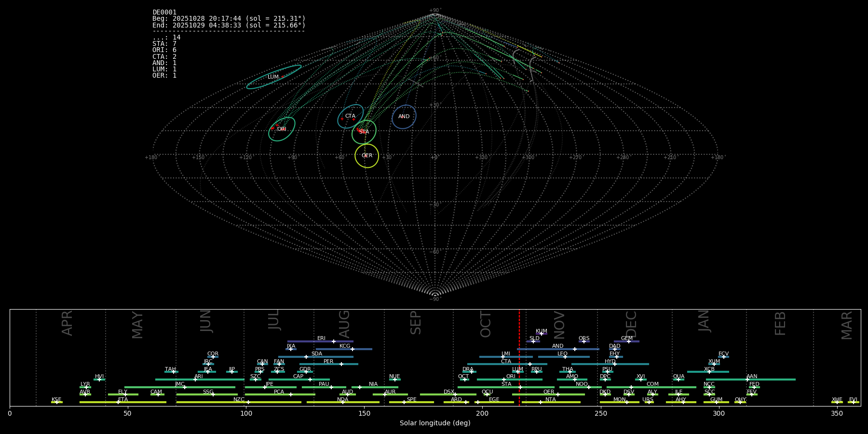Select the KSE shower bar in timeline
Viewport: 868px width, 434px height.
pyautogui.click(x=56, y=402)
